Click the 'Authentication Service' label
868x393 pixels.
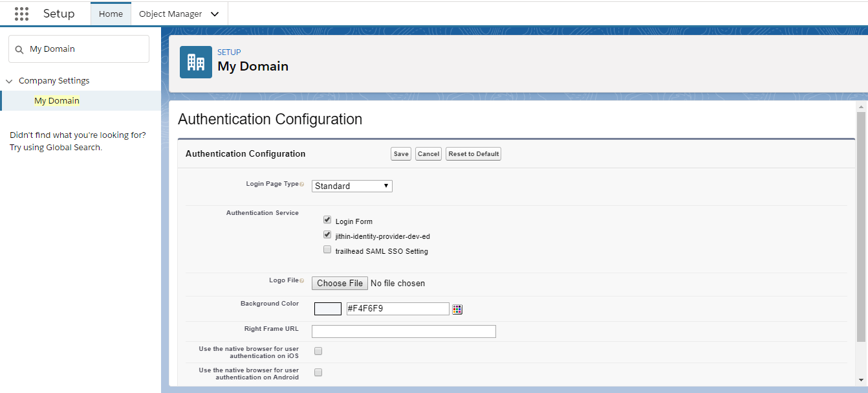[x=263, y=212]
